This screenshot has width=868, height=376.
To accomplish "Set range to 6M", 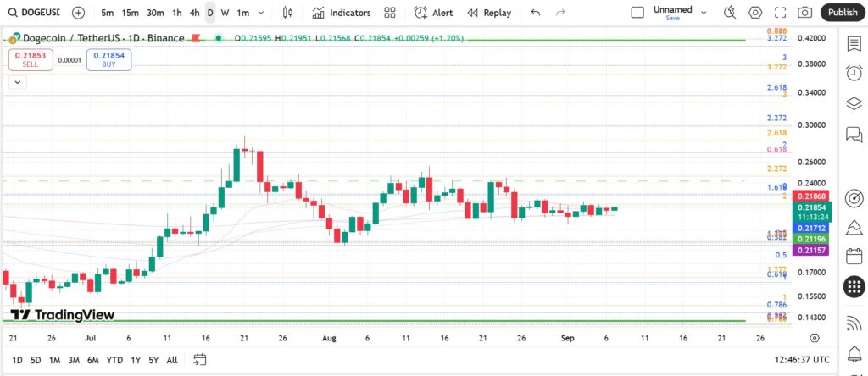I will coord(92,360).
